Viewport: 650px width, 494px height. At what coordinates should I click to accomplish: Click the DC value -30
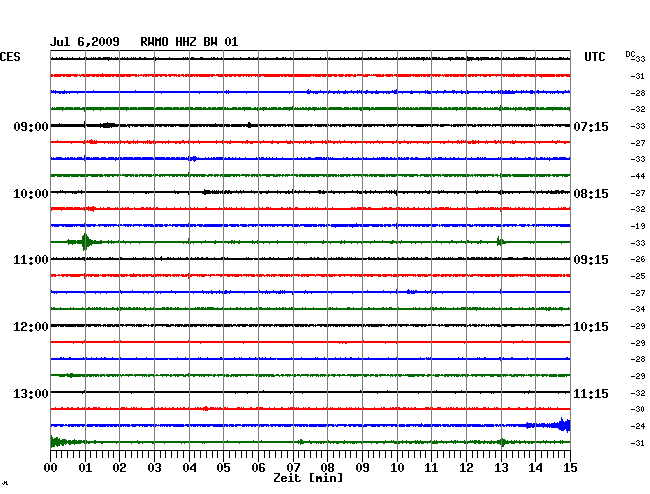click(x=638, y=409)
